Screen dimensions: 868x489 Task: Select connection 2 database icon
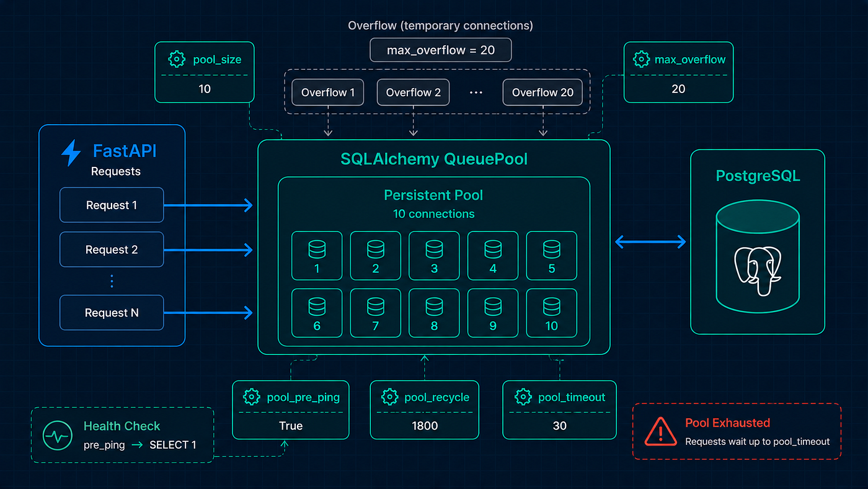tap(376, 249)
